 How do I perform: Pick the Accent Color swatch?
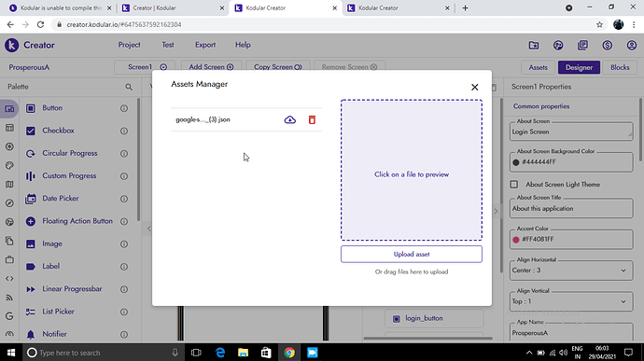click(x=516, y=240)
